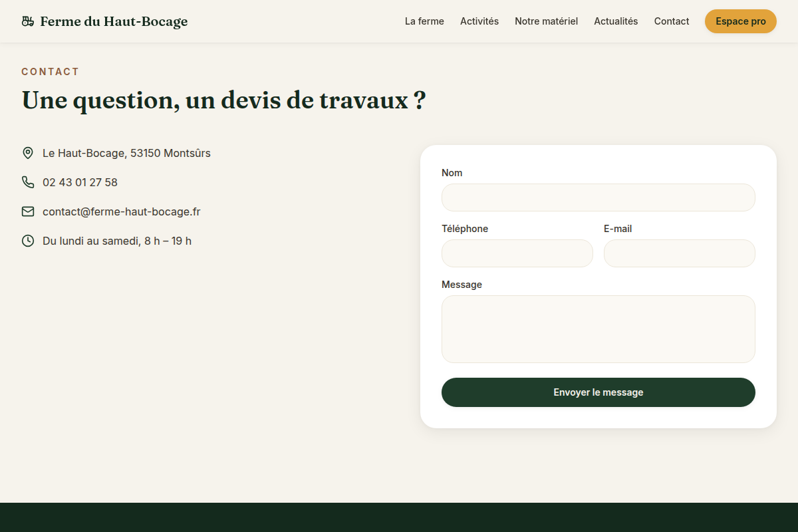The height and width of the screenshot is (532, 798).
Task: Open the Espace pro button
Action: pos(741,21)
